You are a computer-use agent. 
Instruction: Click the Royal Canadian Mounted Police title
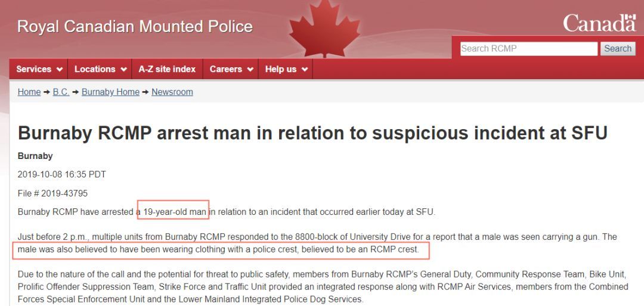(135, 27)
